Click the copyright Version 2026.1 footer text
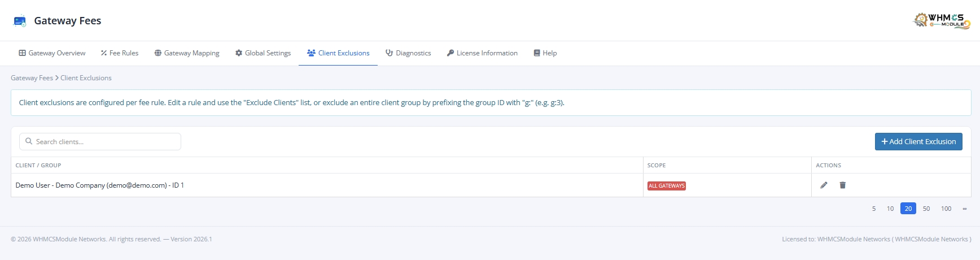This screenshot has width=980, height=260. (x=111, y=239)
